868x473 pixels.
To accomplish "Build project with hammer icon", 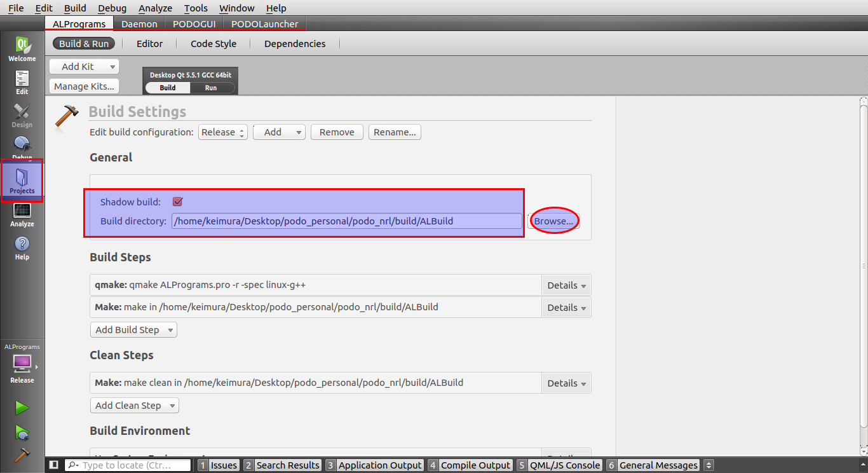I will pos(22,455).
